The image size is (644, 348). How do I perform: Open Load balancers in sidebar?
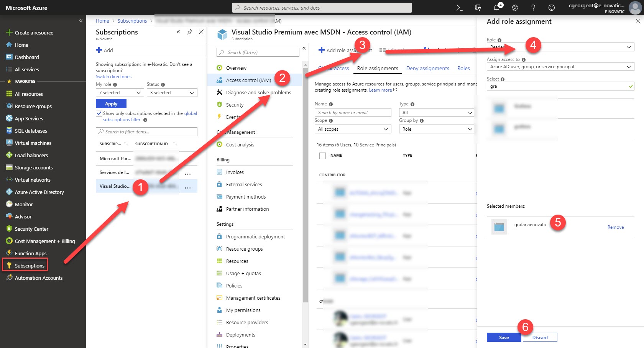coord(31,155)
